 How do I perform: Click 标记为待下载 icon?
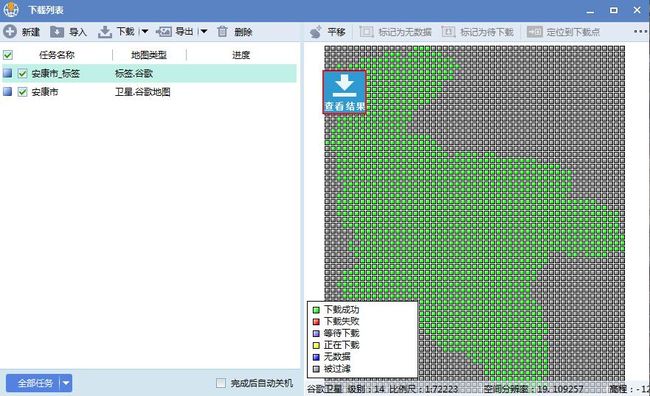(x=448, y=32)
